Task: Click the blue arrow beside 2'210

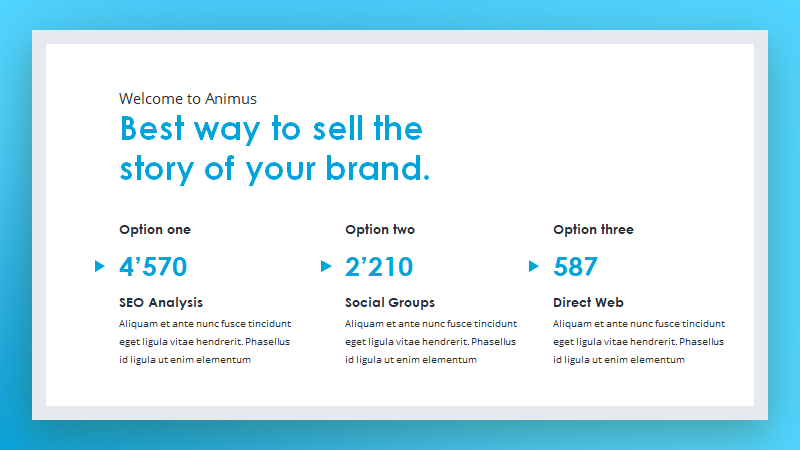Action: pos(326,266)
